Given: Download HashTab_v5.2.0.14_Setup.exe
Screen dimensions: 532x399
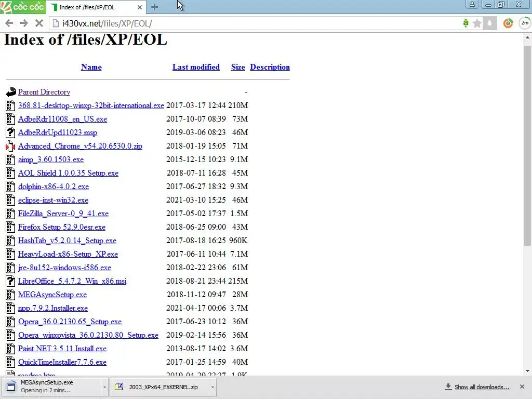Looking at the screenshot, I should (x=67, y=241).
